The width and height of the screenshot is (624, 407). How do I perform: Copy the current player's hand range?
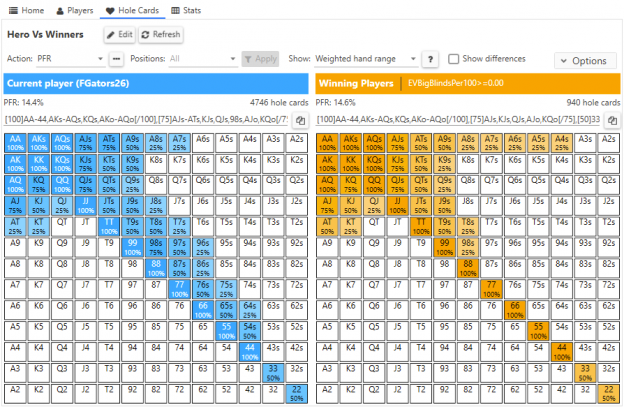(299, 120)
